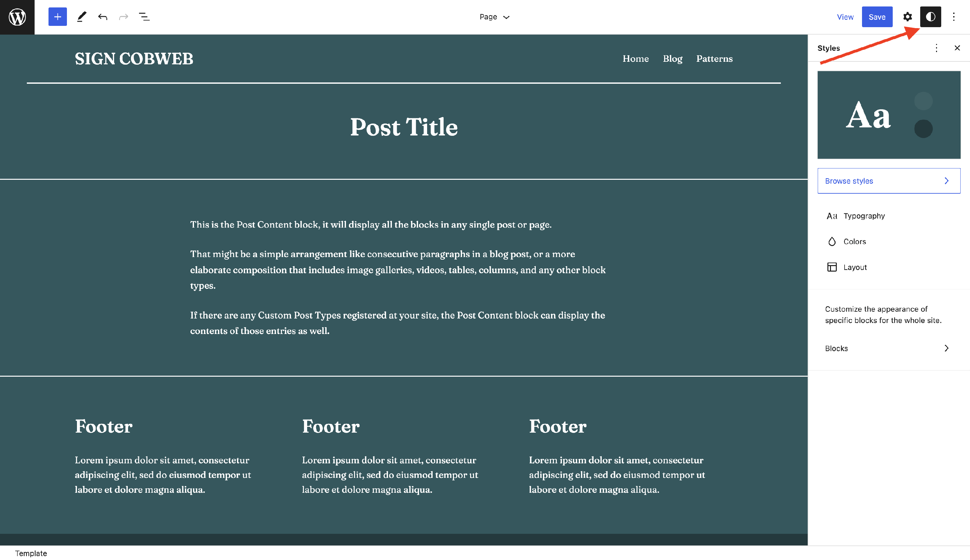Expand the Page template dropdown
This screenshot has height=560, width=970.
click(494, 17)
